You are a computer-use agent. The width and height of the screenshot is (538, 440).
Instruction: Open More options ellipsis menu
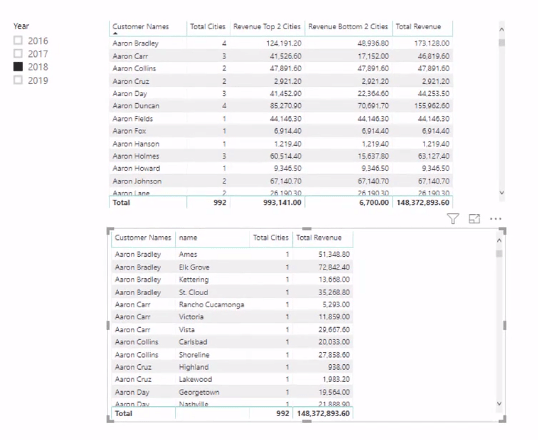coord(495,219)
